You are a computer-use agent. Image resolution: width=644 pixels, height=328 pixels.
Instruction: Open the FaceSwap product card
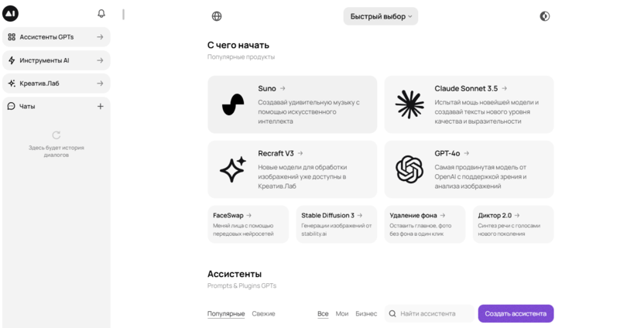[248, 224]
